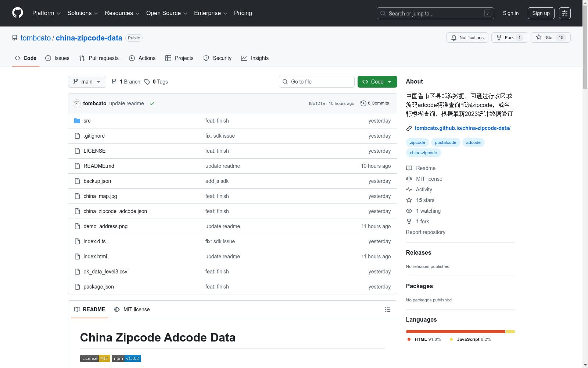Expand the Resources menu

pos(122,13)
